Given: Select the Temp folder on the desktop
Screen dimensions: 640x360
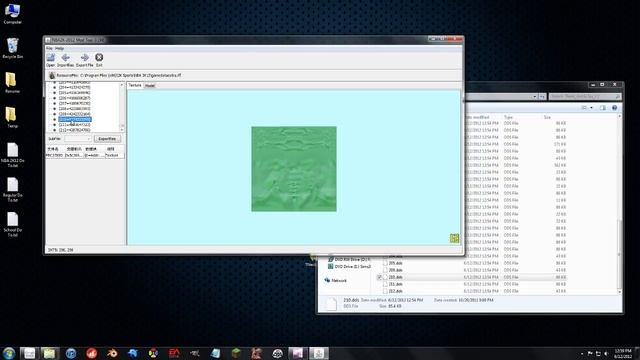Looking at the screenshot, I should click(x=12, y=118).
